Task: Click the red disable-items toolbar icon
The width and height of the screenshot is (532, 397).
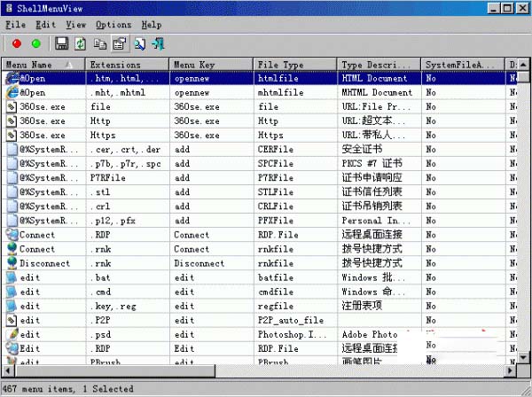Action: pos(17,43)
